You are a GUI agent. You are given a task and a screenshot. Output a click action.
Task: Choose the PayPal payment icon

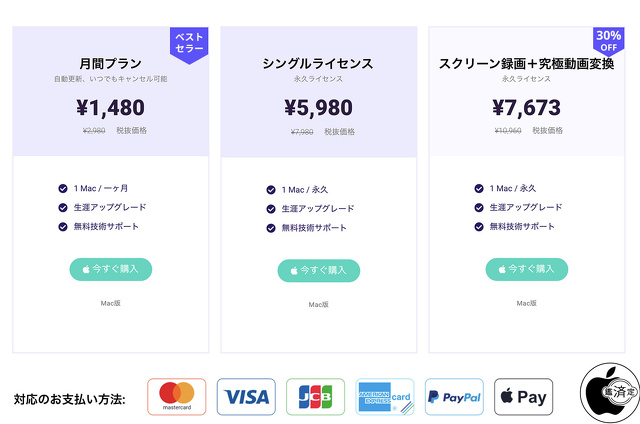point(454,396)
